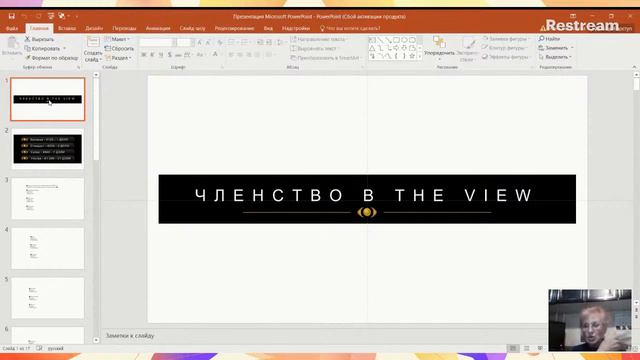Open the Section (Раздел) dropdown

[118, 58]
